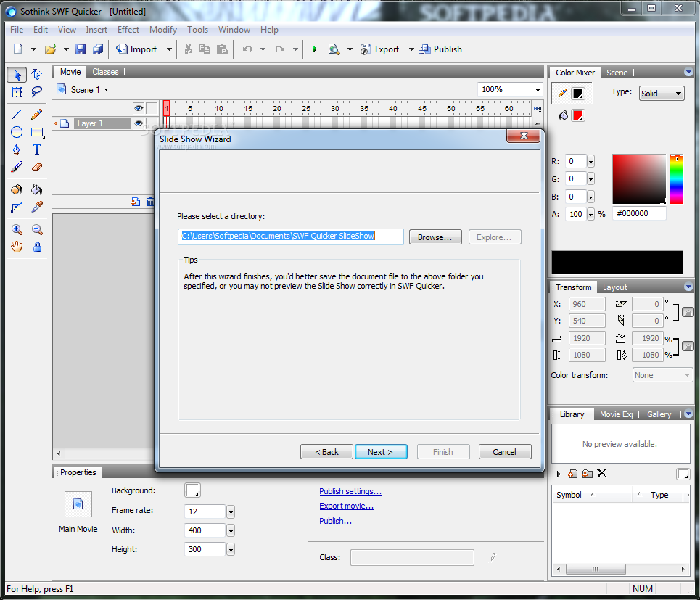The image size is (700, 600).
Task: Select the Line tool
Action: point(17,115)
